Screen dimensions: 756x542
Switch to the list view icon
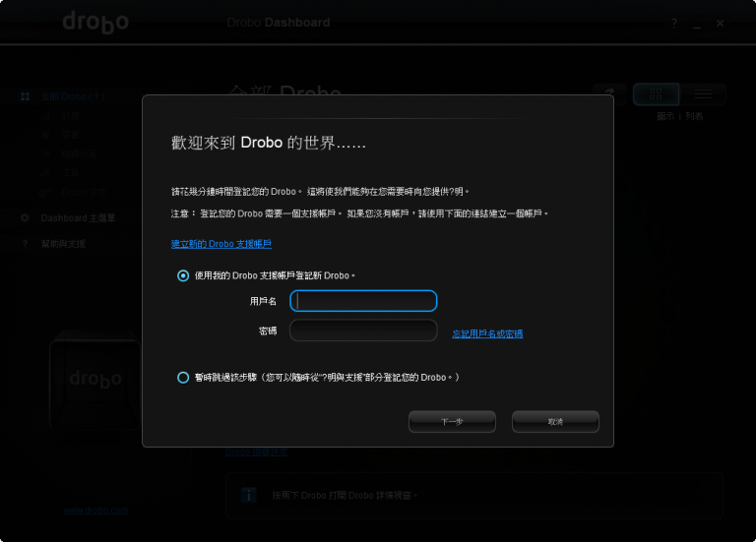coord(703,94)
